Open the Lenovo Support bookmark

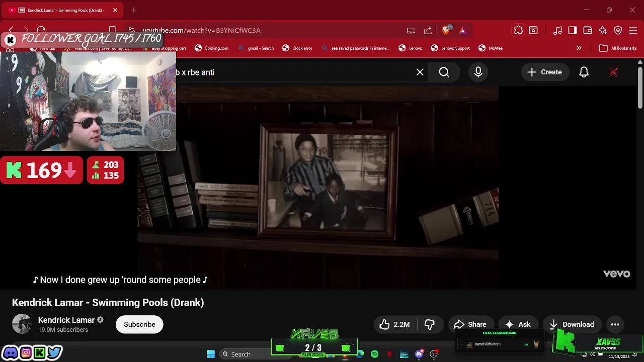pos(450,48)
